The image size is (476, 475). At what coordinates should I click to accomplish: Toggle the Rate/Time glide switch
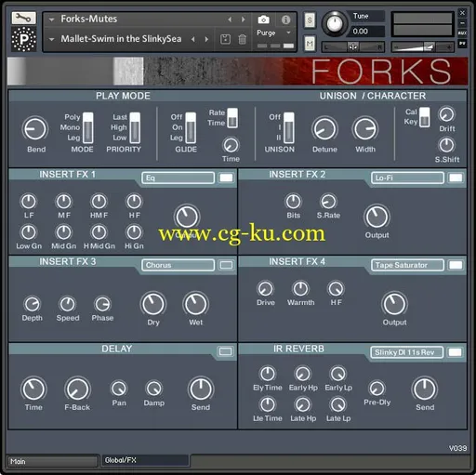point(232,118)
